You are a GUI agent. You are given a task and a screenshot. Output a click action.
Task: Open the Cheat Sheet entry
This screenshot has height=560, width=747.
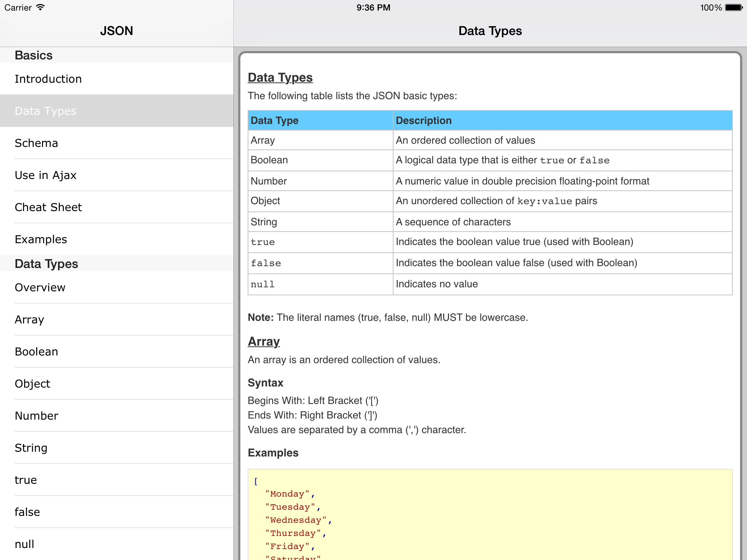tap(48, 207)
